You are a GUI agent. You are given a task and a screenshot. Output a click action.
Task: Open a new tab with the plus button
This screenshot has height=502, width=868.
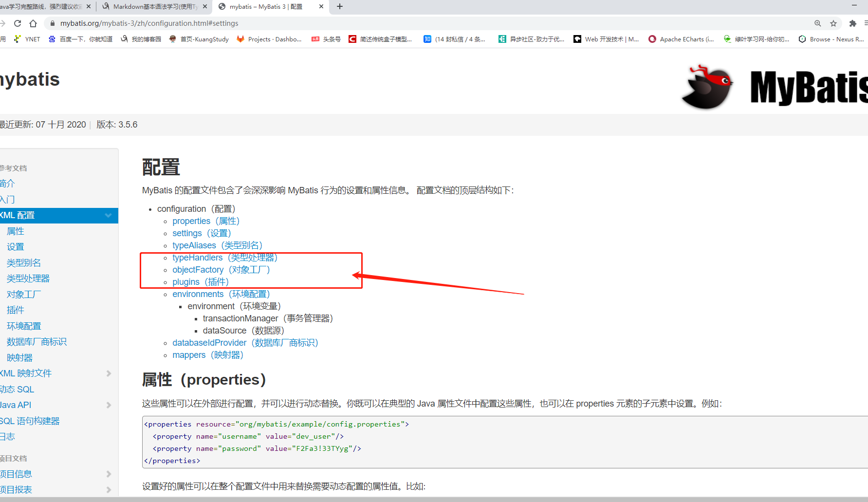[340, 6]
